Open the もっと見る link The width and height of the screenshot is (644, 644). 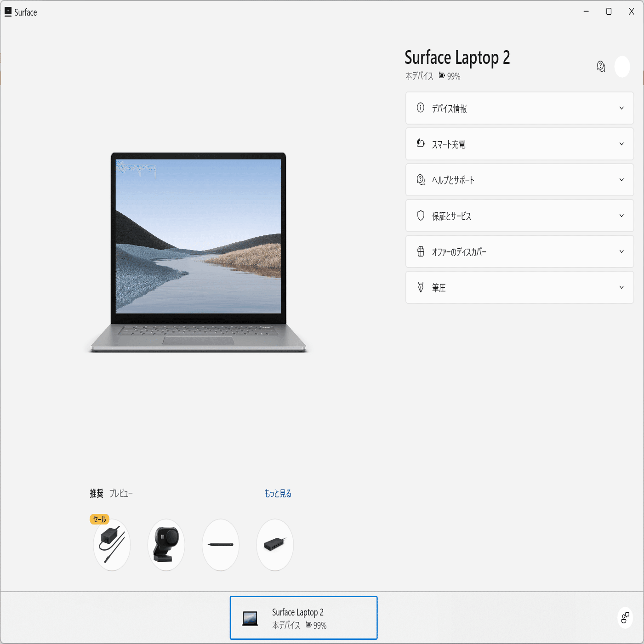coord(277,493)
